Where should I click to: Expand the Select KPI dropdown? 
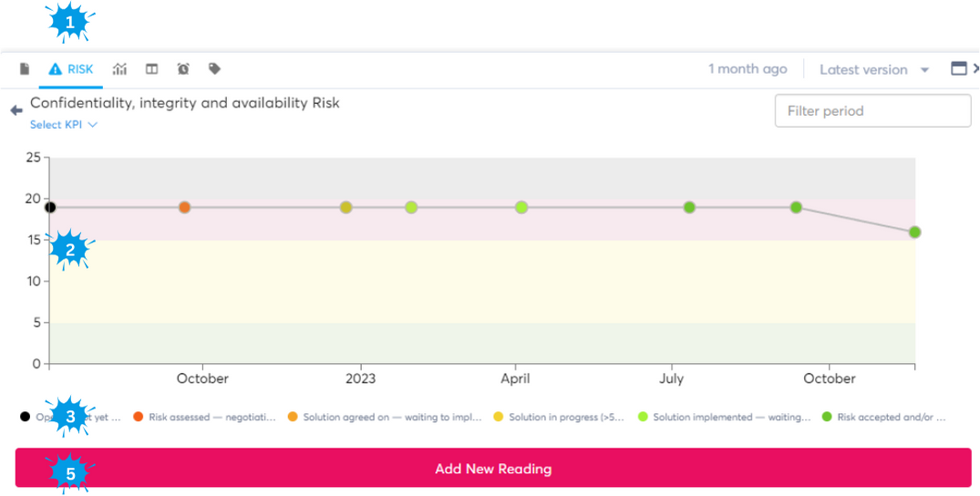coord(64,125)
